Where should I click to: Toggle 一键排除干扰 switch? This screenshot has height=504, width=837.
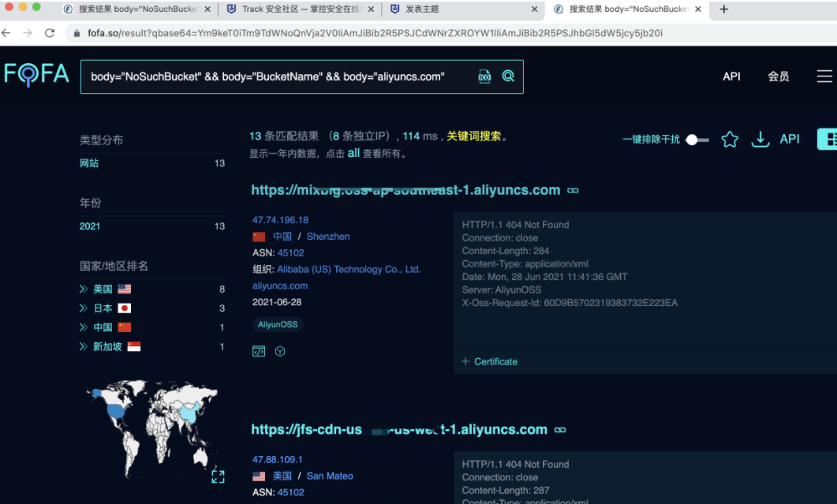click(x=696, y=139)
